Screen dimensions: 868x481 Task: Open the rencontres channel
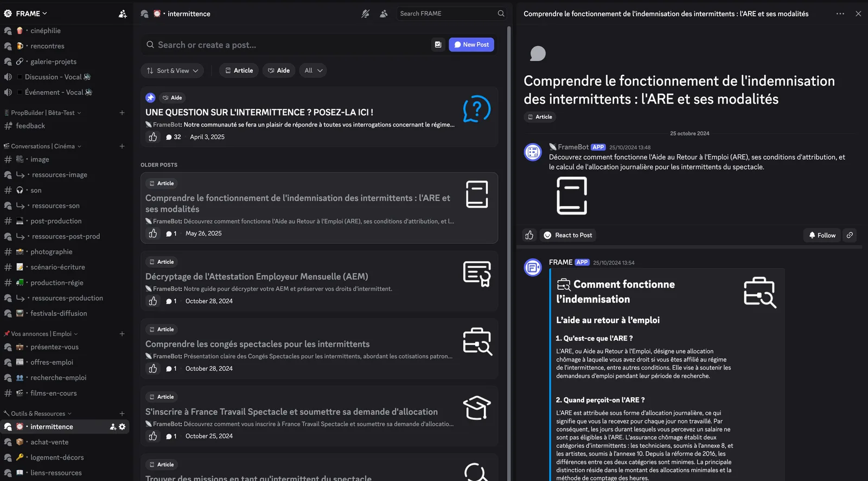65,46
